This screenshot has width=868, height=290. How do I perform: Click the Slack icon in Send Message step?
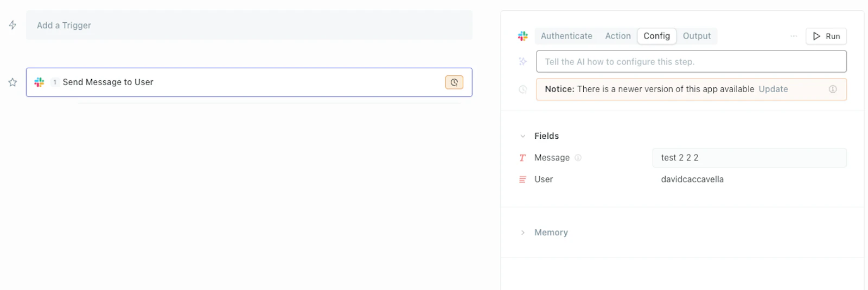coord(39,82)
